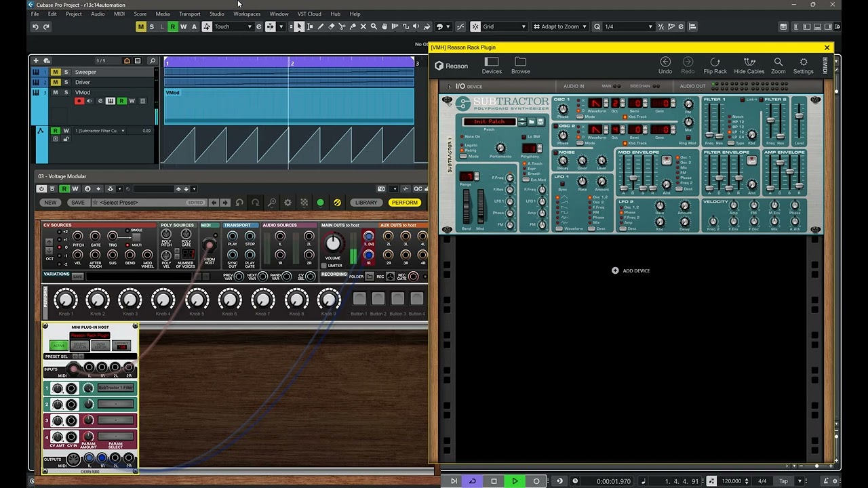
Task: Click the Cubase transport Stop button
Action: pos(494,481)
